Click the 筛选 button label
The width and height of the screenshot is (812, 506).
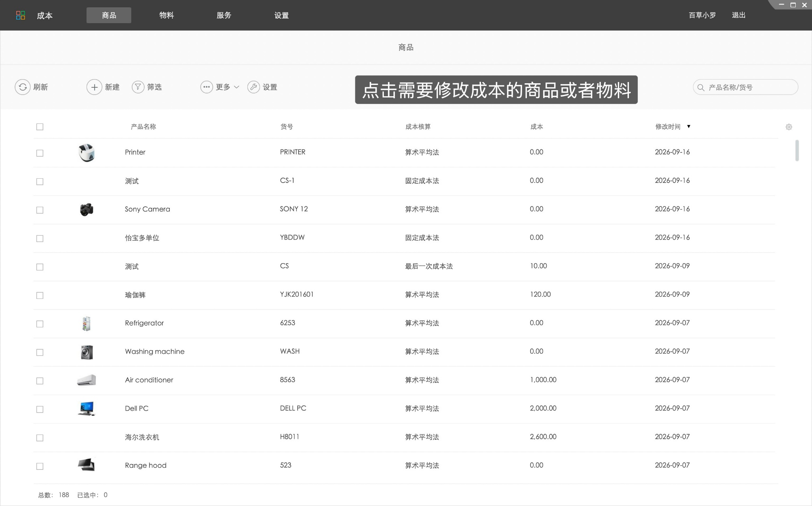154,87
